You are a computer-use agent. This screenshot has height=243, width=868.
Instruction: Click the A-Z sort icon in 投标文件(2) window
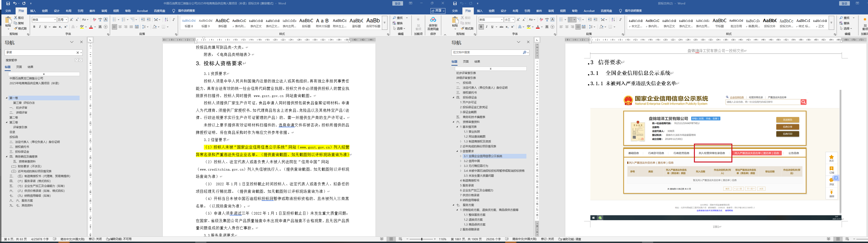click(613, 20)
